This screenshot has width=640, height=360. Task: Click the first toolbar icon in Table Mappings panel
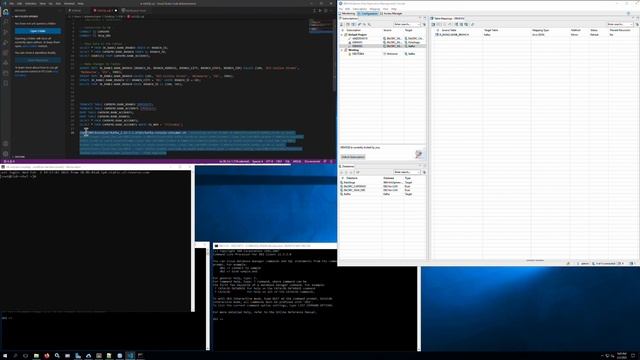point(433,24)
